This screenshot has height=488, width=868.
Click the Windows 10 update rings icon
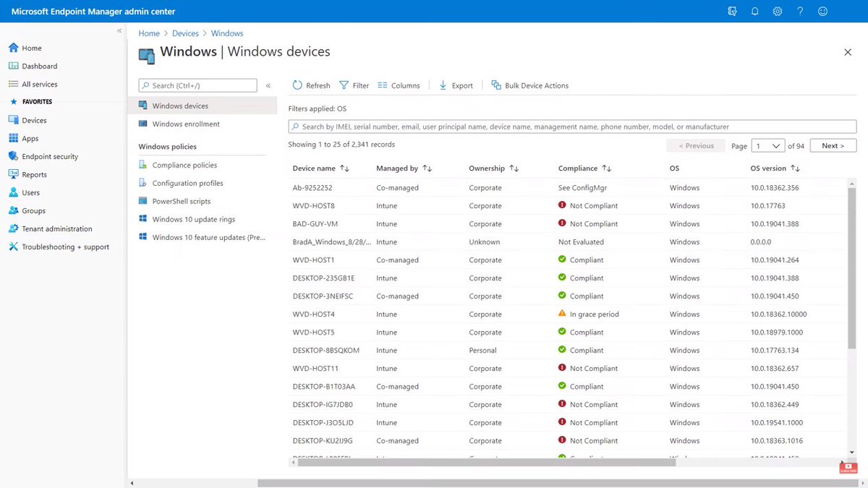(143, 219)
